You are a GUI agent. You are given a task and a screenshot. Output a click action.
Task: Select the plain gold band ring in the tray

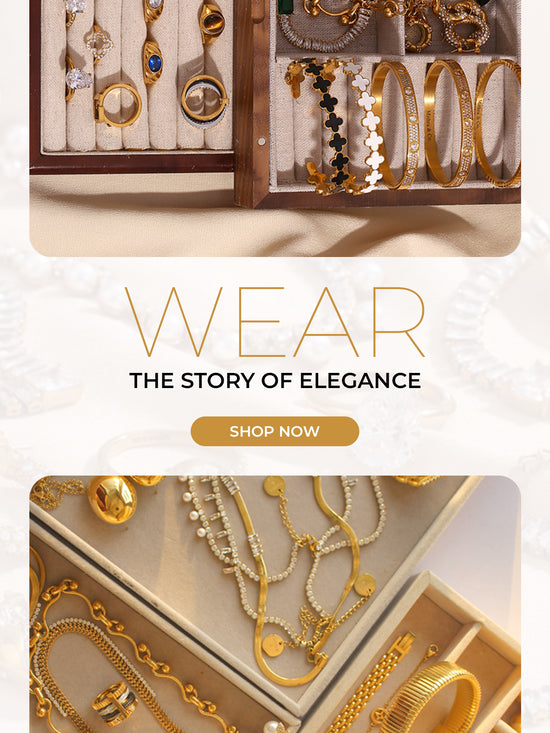tap(117, 105)
